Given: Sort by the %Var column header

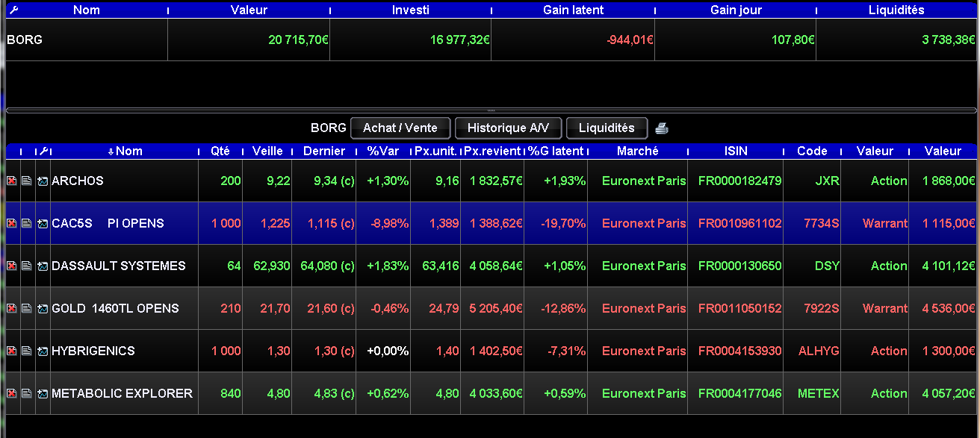Looking at the screenshot, I should point(384,151).
